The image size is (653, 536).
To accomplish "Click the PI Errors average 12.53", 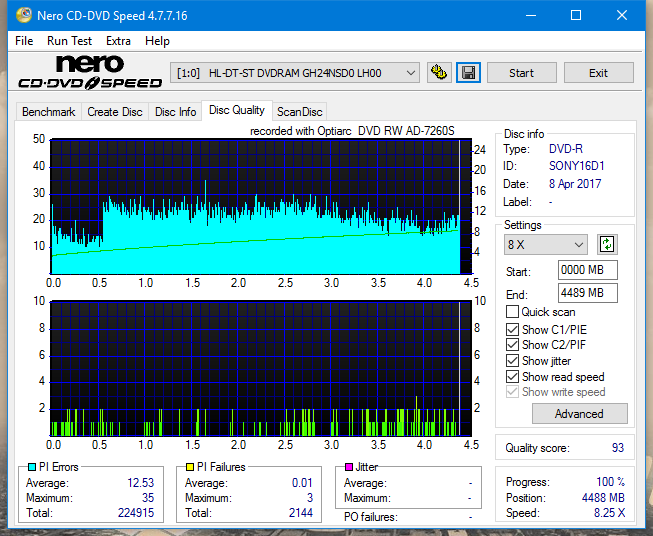I will click(x=141, y=482).
